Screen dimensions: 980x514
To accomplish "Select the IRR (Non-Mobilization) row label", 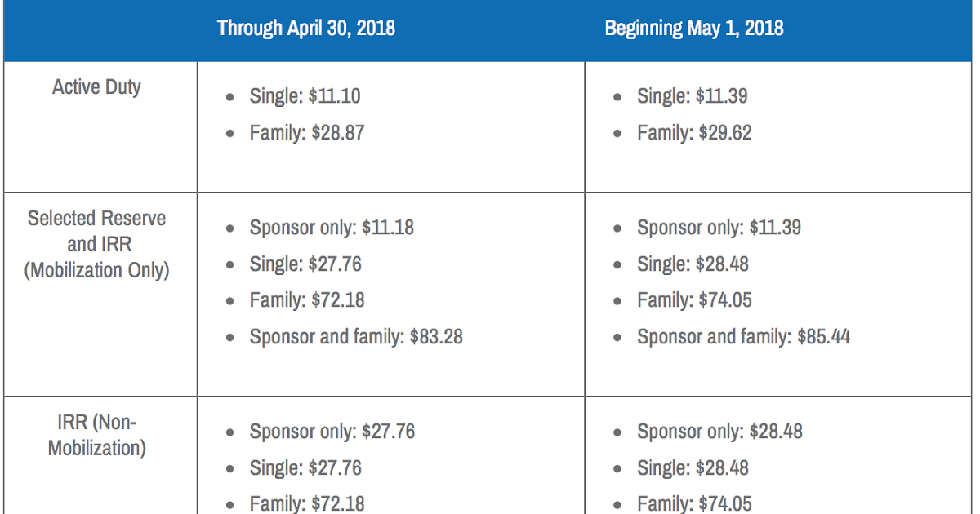I will coord(96,435).
